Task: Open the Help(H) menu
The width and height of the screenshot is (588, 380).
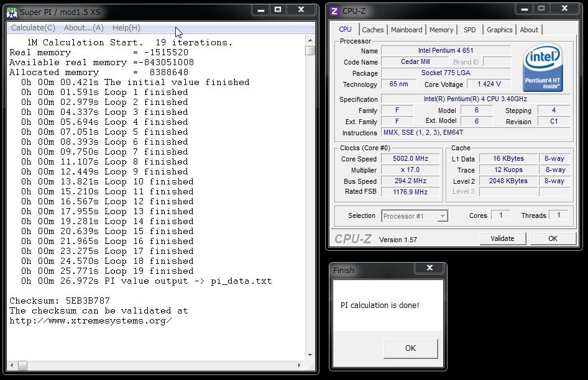Action: [126, 28]
